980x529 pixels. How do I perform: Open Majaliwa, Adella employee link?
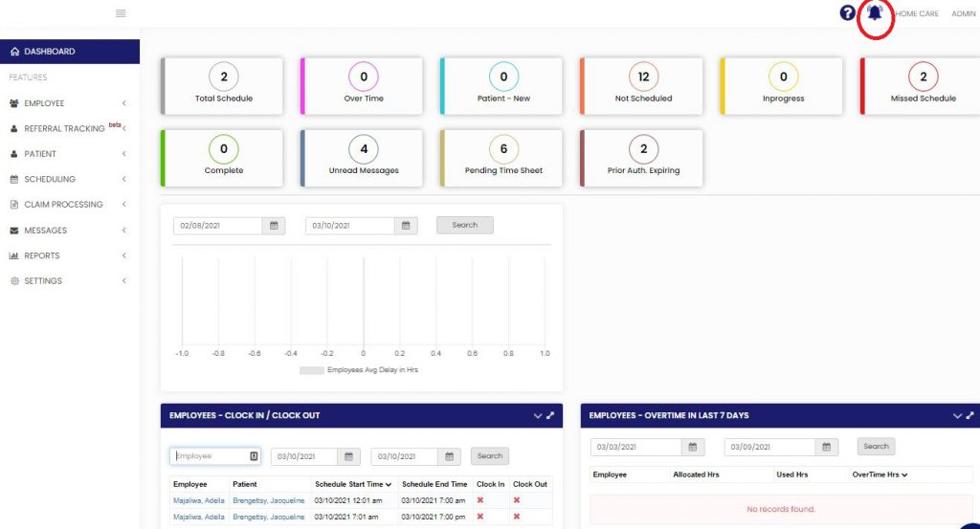click(x=199, y=500)
